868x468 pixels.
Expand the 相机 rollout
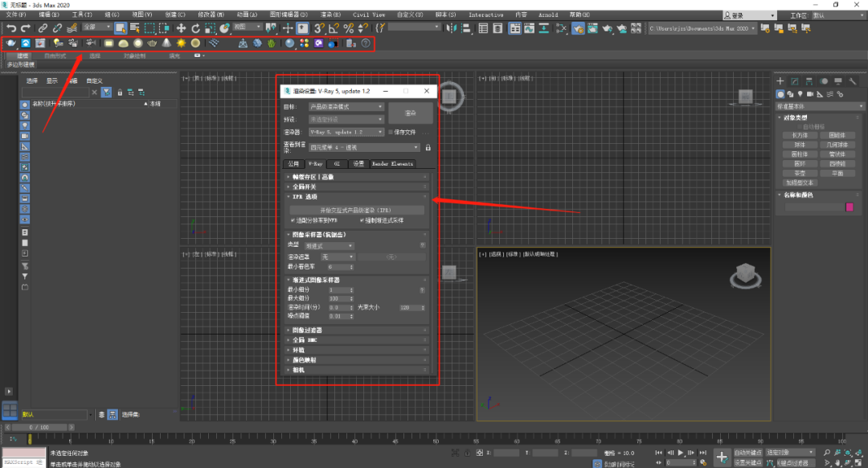(357, 370)
